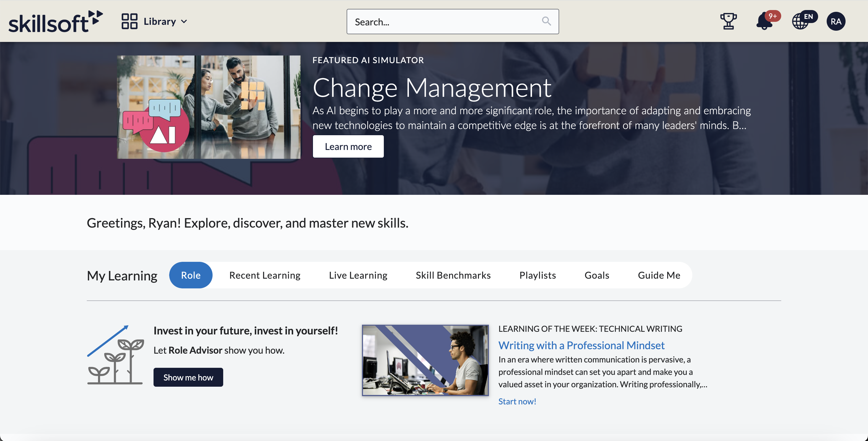Viewport: 868px width, 441px height.
Task: Switch to the Recent Learning tab
Action: click(x=265, y=275)
